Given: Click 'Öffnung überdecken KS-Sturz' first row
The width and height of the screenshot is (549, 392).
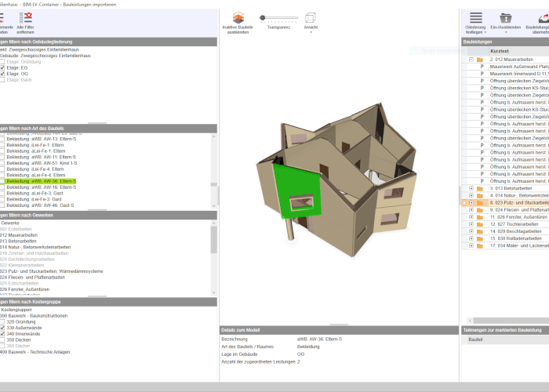Looking at the screenshot, I should [x=519, y=88].
